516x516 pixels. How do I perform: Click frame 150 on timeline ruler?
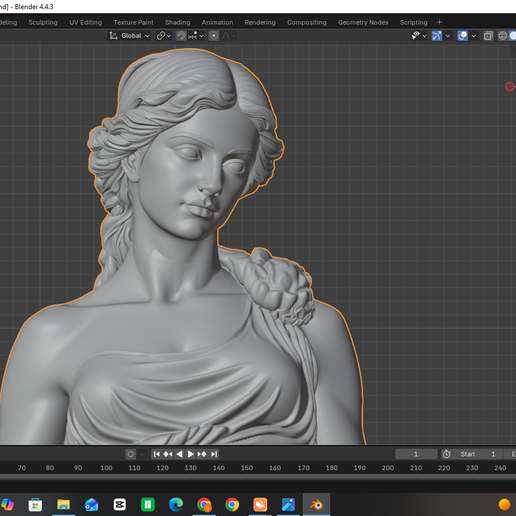247,468
